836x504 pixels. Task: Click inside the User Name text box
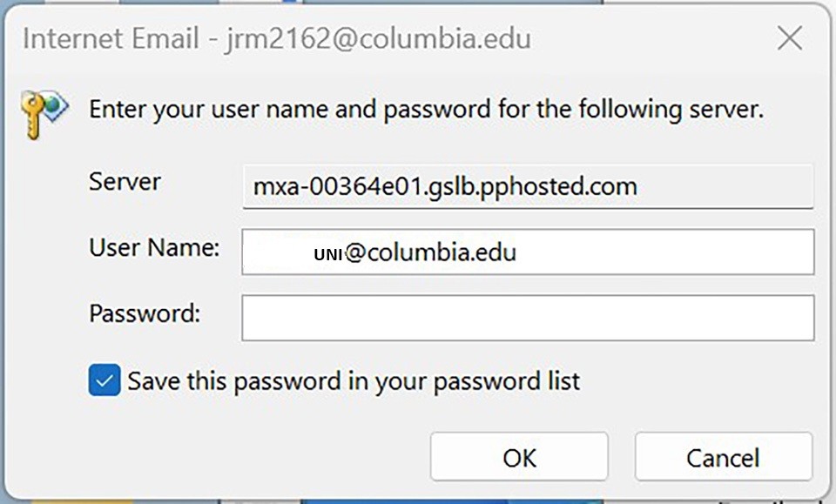point(528,252)
